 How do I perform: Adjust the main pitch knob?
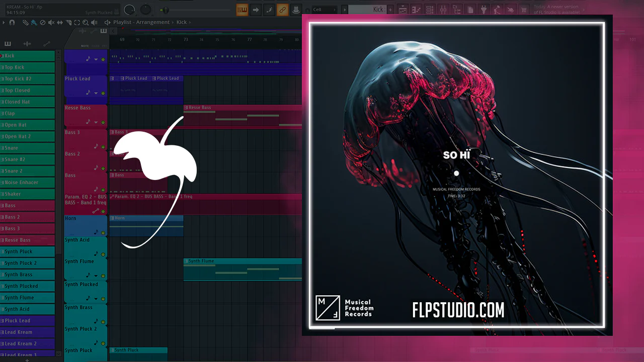pyautogui.click(x=145, y=10)
